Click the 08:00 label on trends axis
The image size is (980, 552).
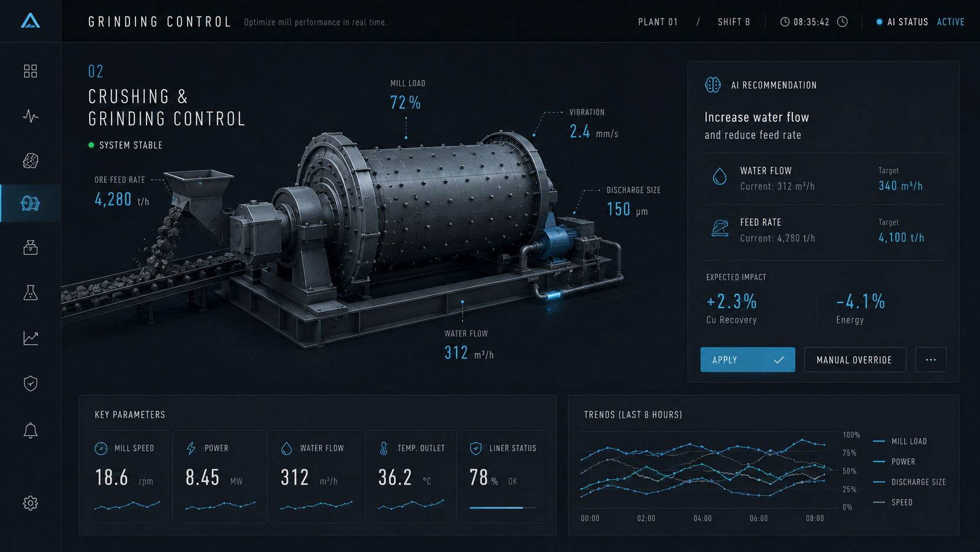(x=815, y=519)
